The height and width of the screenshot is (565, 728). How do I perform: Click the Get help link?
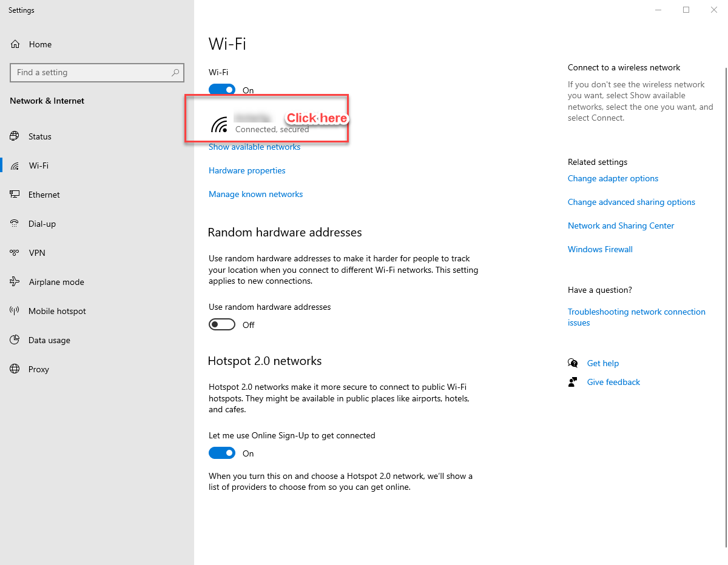(603, 363)
